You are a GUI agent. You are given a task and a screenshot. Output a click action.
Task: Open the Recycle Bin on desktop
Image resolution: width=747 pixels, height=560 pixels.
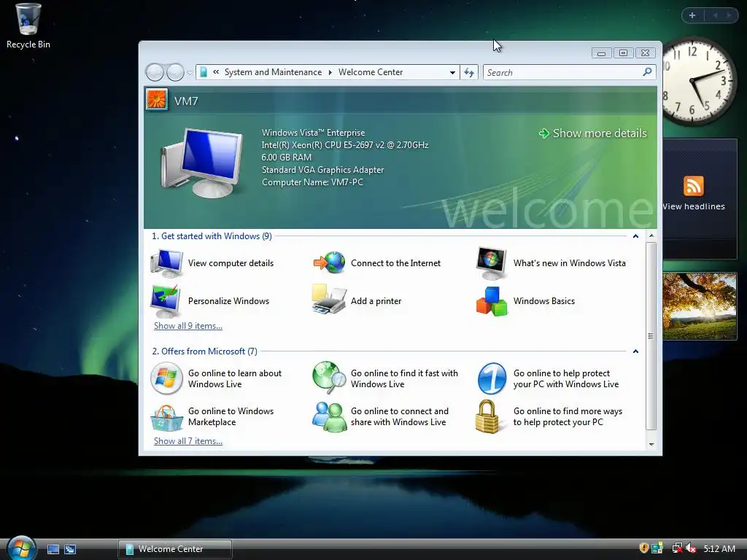coord(28,26)
